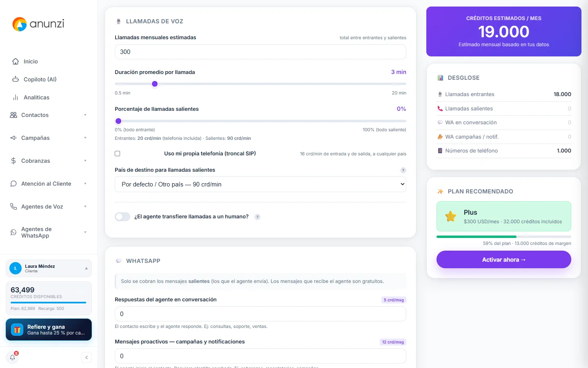This screenshot has height=368, width=588.
Task: Click the porcentaje de llamadas salientes slider handle
Action: (x=118, y=121)
